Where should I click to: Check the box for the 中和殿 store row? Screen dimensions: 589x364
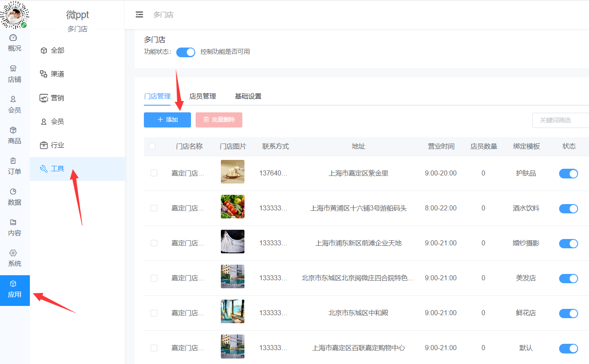point(154,313)
